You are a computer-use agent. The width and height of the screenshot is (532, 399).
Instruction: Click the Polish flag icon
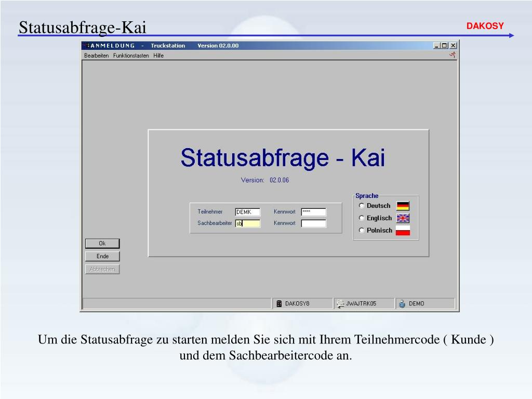(403, 231)
